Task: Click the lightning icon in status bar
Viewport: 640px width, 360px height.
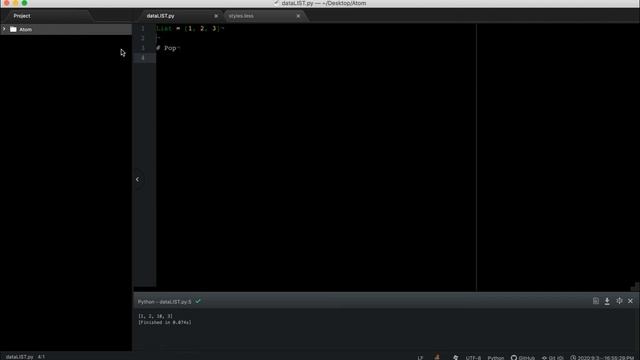Action: click(x=456, y=357)
